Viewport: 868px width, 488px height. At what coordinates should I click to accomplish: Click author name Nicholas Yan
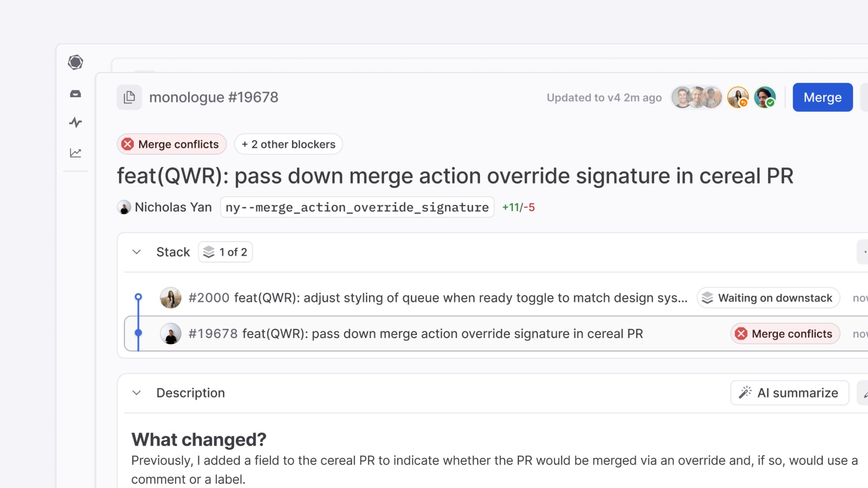[x=173, y=207]
